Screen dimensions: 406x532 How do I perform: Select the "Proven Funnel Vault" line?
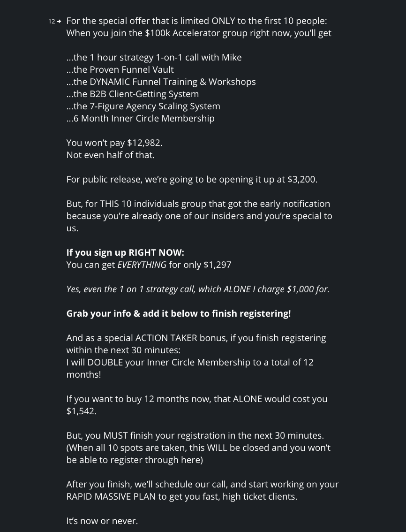(120, 70)
